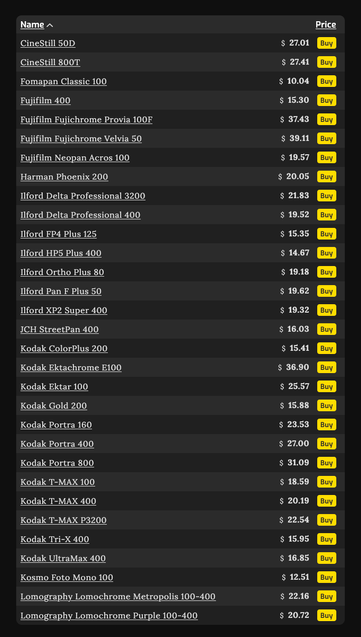Open Ilford HP5 Plus 400 link
This screenshot has width=361, height=637.
(x=61, y=253)
